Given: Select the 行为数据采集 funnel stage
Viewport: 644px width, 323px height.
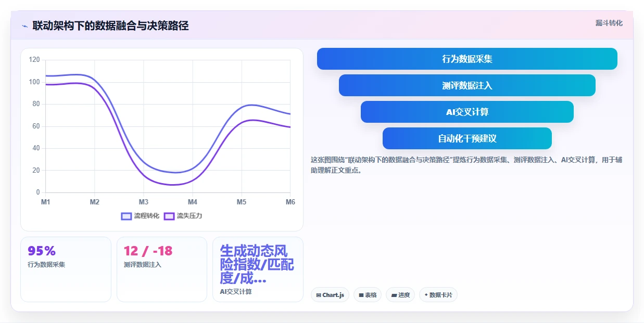Looking at the screenshot, I should [x=467, y=59].
